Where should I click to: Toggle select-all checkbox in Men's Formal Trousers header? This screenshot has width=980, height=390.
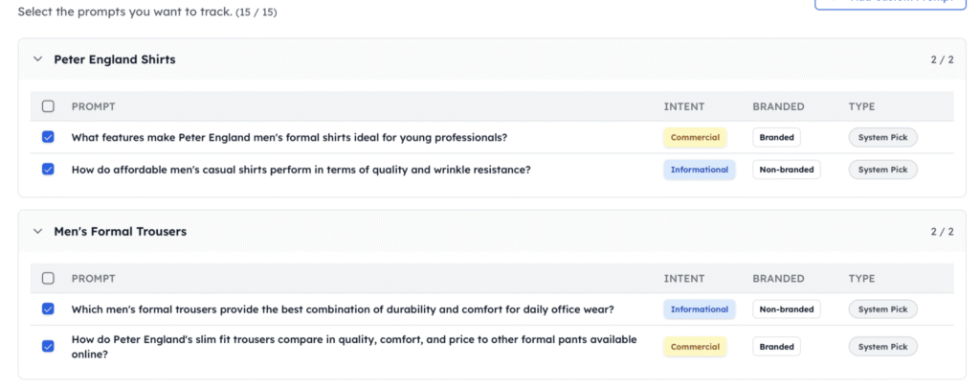[48, 279]
